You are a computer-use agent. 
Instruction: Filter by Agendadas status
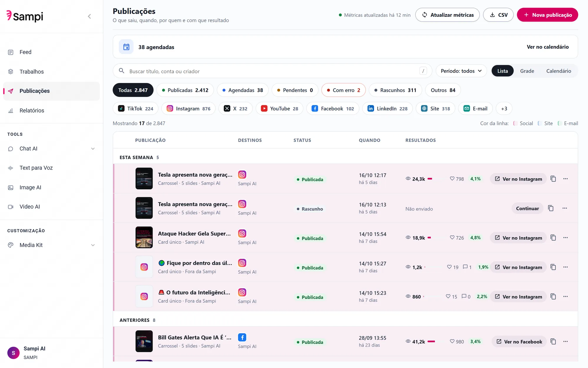pyautogui.click(x=243, y=90)
